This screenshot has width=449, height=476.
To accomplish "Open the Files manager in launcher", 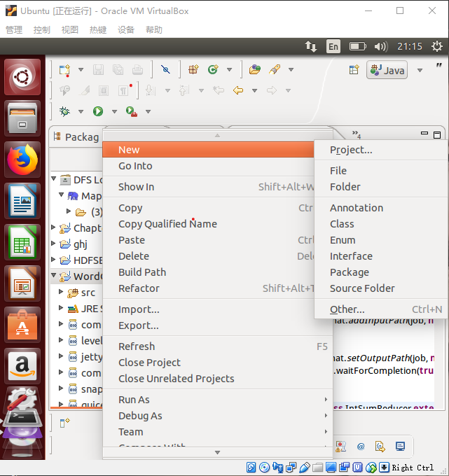I will [22, 118].
